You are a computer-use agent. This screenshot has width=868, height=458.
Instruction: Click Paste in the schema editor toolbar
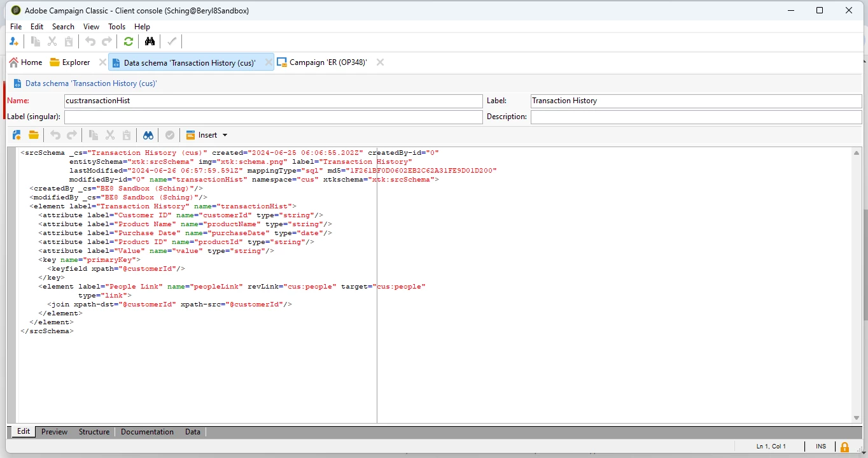click(x=127, y=135)
